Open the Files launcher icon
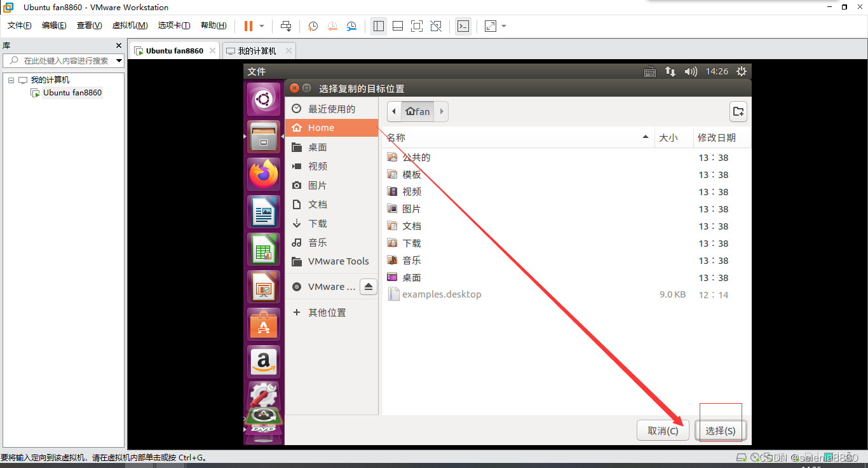 (263, 137)
